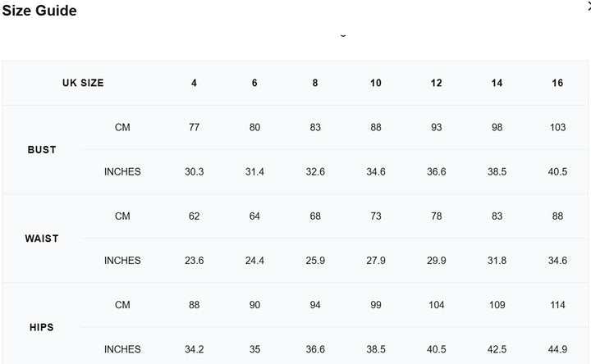This screenshot has height=364, width=591.
Task: Select UK size 16 column header
Action: (557, 83)
